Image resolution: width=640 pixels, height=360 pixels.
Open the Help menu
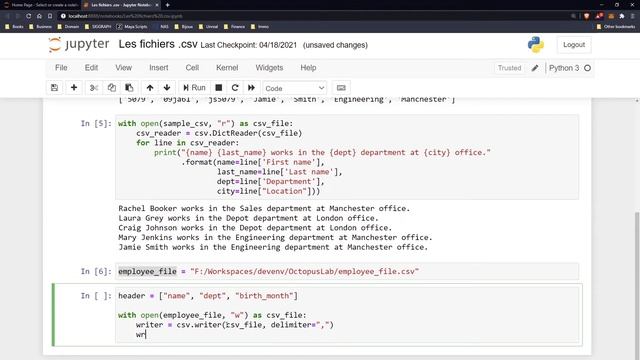pos(308,68)
